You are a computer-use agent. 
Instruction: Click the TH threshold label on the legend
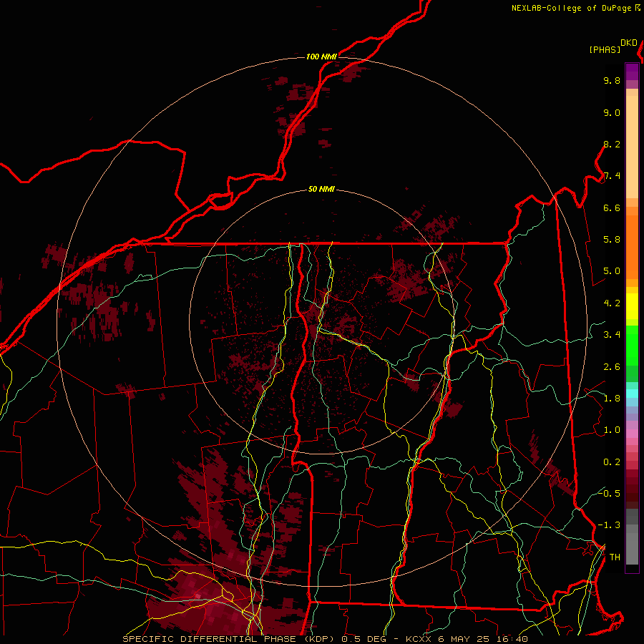(615, 557)
